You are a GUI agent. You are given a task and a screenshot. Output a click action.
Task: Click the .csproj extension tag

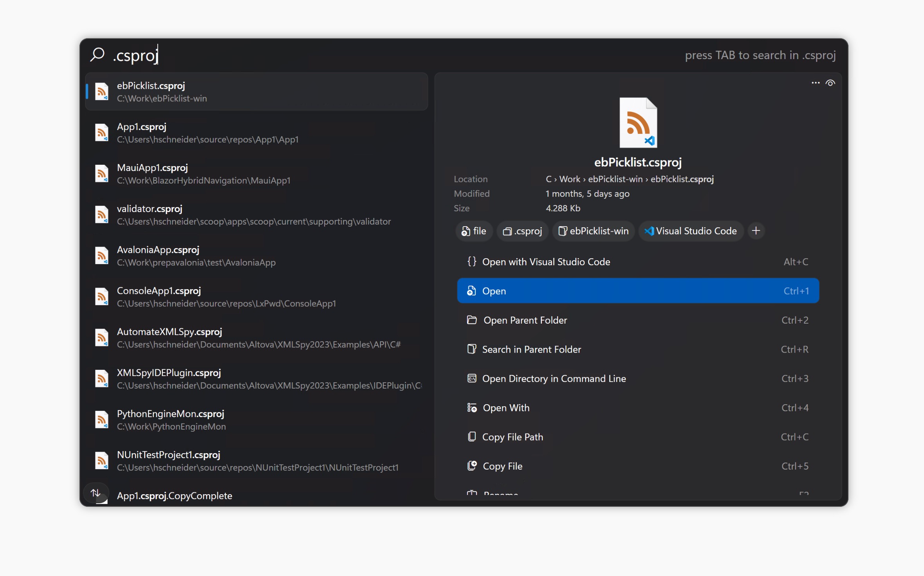[x=522, y=231]
